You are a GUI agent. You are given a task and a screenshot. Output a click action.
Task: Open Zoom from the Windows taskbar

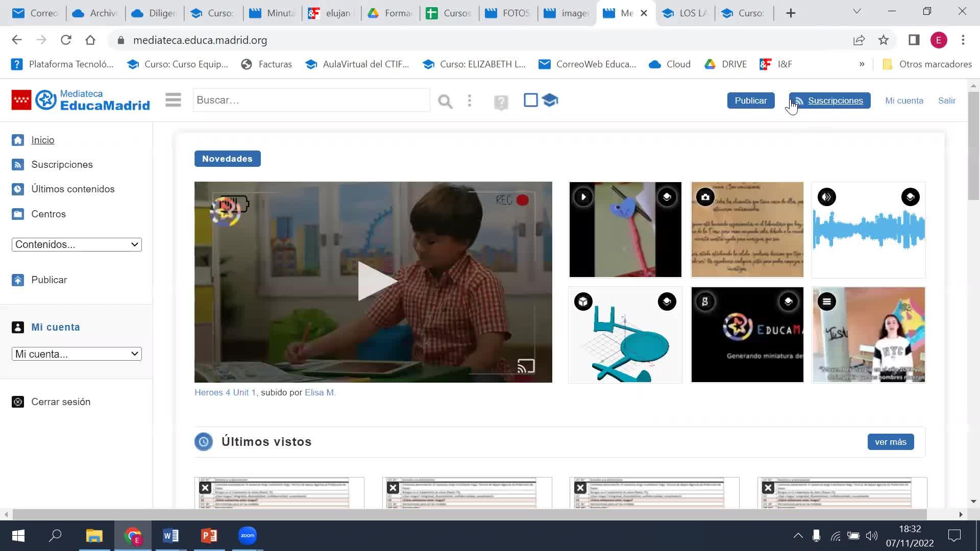[x=248, y=536]
